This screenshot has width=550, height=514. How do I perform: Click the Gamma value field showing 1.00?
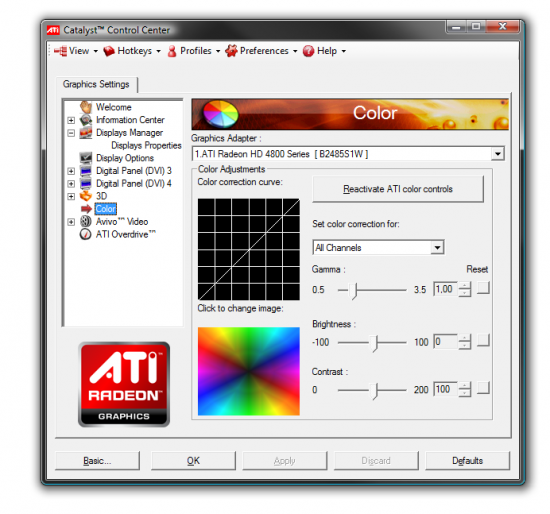[445, 289]
